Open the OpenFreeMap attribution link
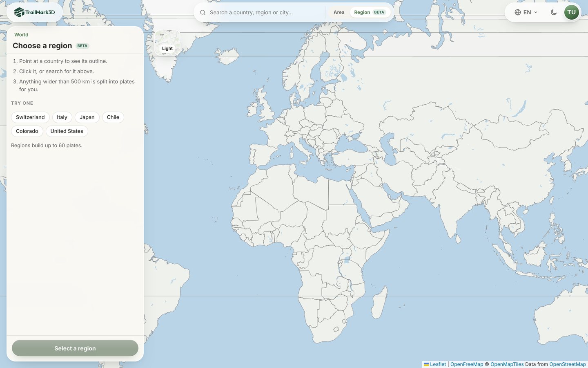Screen dimensions: 588x368 pyautogui.click(x=467, y=364)
